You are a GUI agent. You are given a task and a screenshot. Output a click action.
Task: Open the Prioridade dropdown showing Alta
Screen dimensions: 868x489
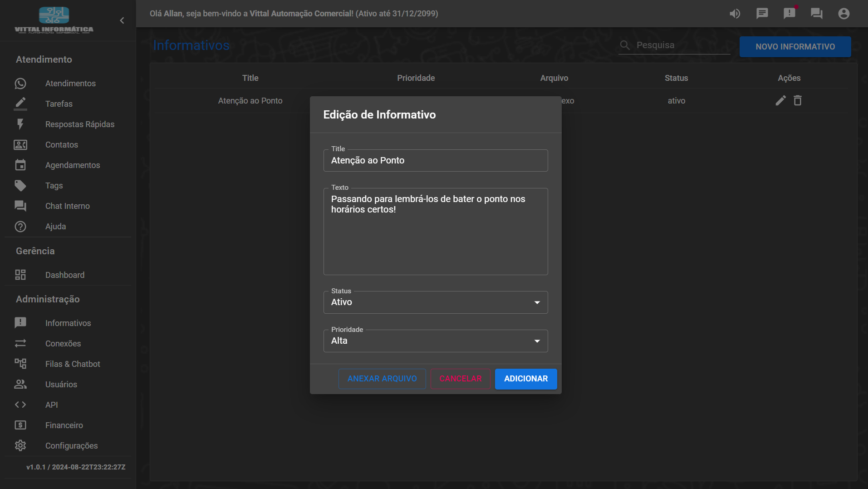tap(436, 341)
